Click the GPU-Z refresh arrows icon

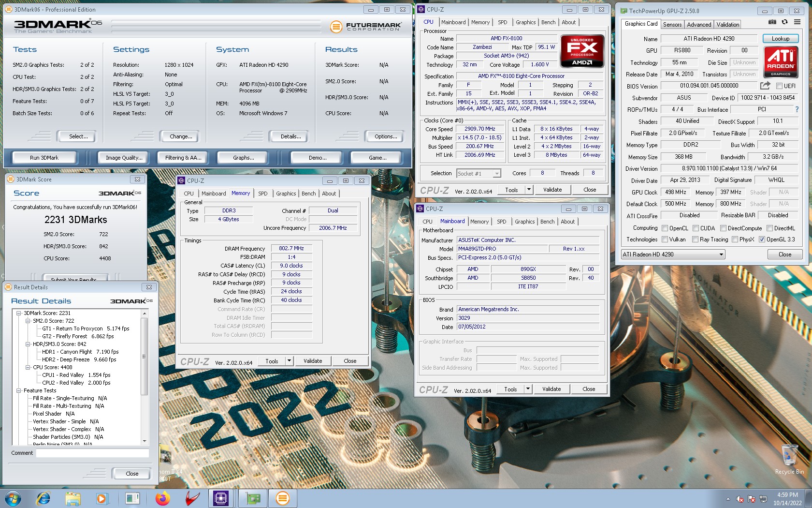tap(784, 22)
